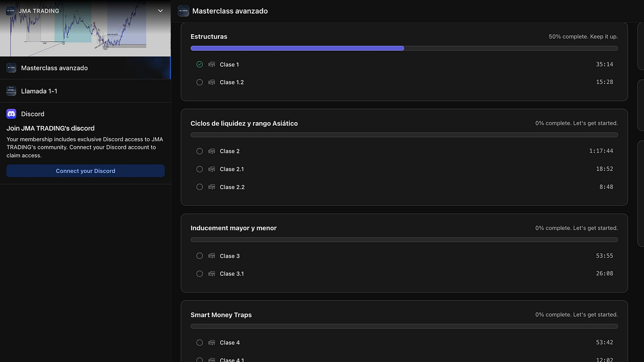This screenshot has height=362, width=644.
Task: Click the 53:42 duration text
Action: [x=604, y=342]
